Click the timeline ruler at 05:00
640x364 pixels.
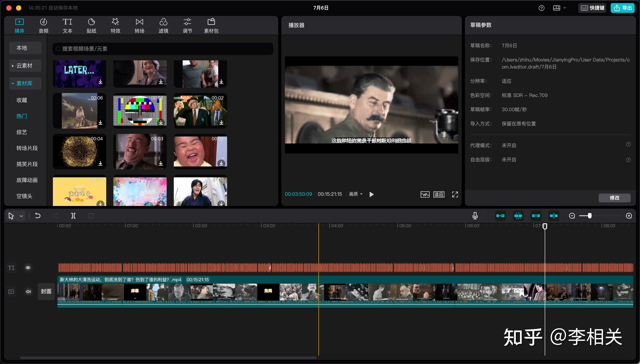click(x=405, y=226)
